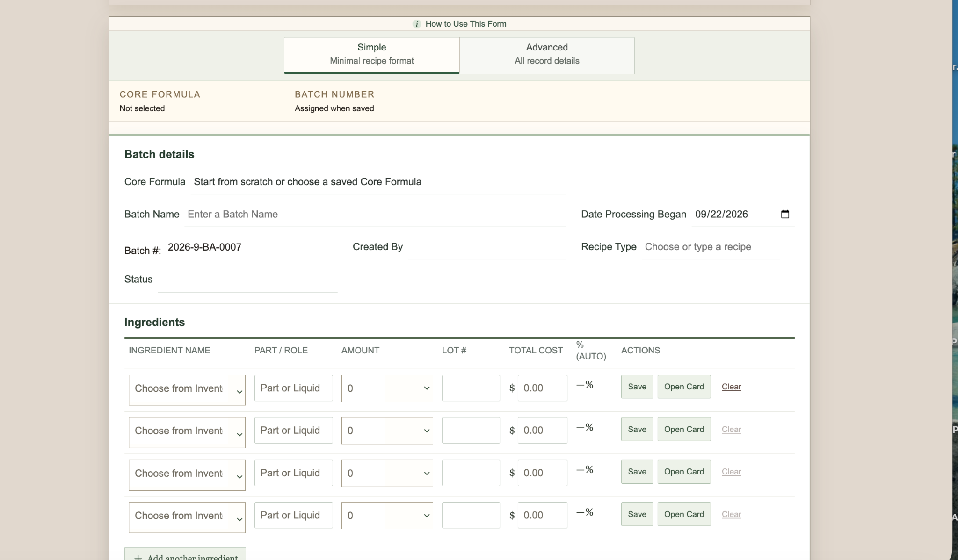Open the third row Amount dropdown
958x560 pixels.
point(387,473)
